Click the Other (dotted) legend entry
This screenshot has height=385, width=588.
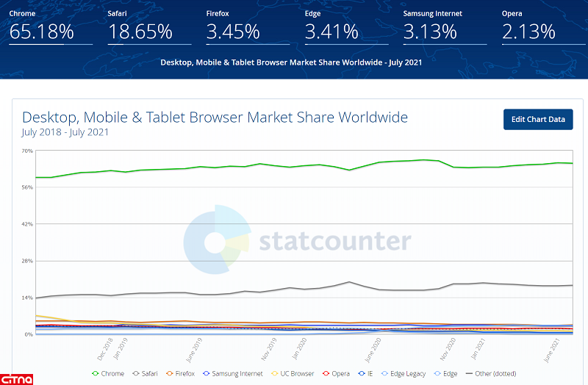(492, 373)
